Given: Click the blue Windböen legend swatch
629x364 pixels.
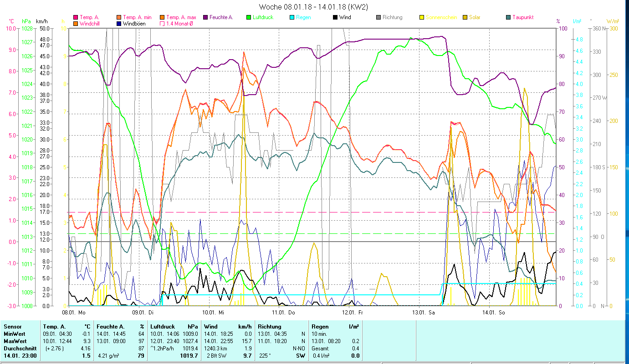Looking at the screenshot, I should (119, 23).
